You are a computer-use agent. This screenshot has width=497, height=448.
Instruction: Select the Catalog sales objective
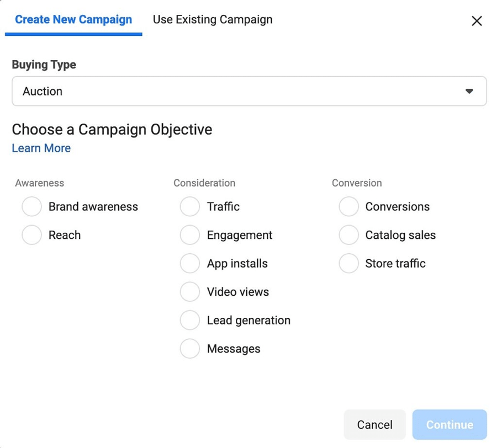pyautogui.click(x=349, y=235)
